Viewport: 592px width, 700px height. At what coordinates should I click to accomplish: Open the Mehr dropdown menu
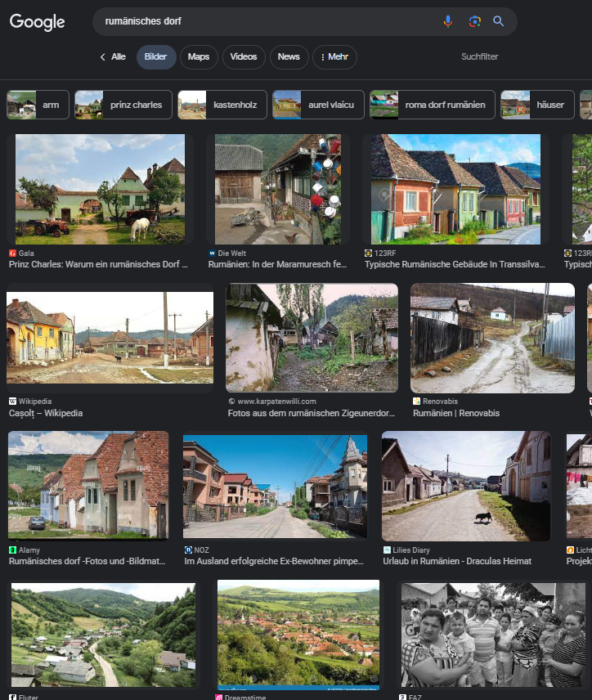click(x=334, y=57)
